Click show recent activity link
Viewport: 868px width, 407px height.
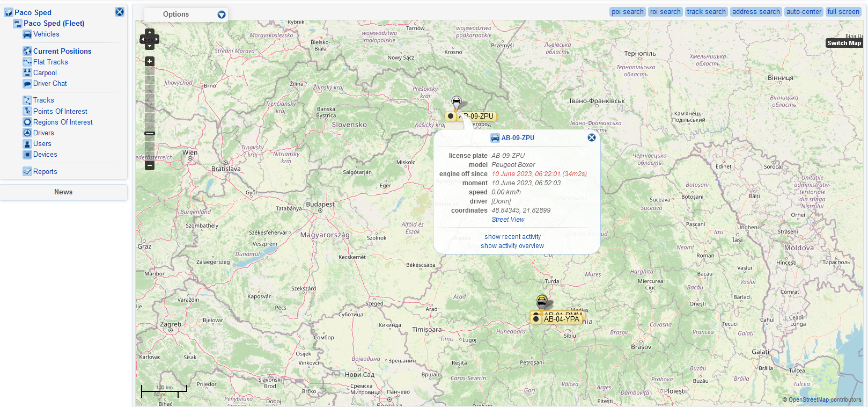coord(512,237)
